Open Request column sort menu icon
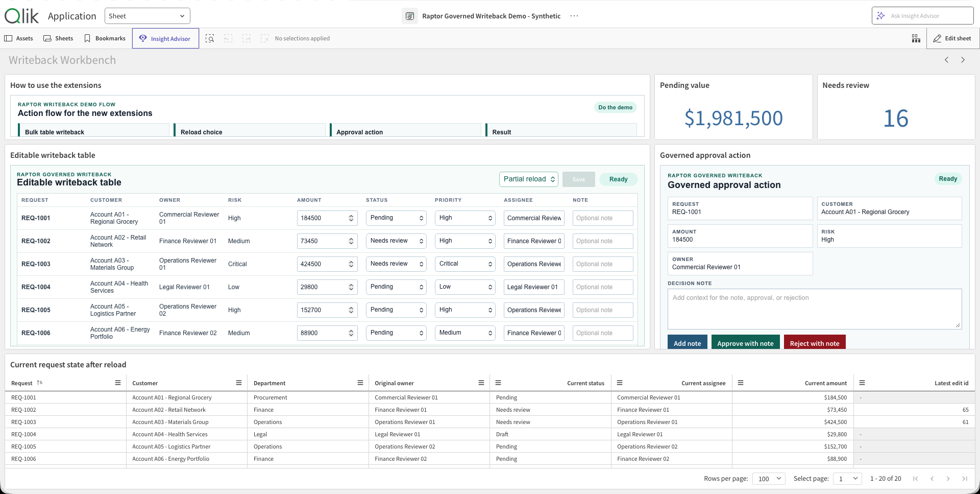 coord(118,383)
